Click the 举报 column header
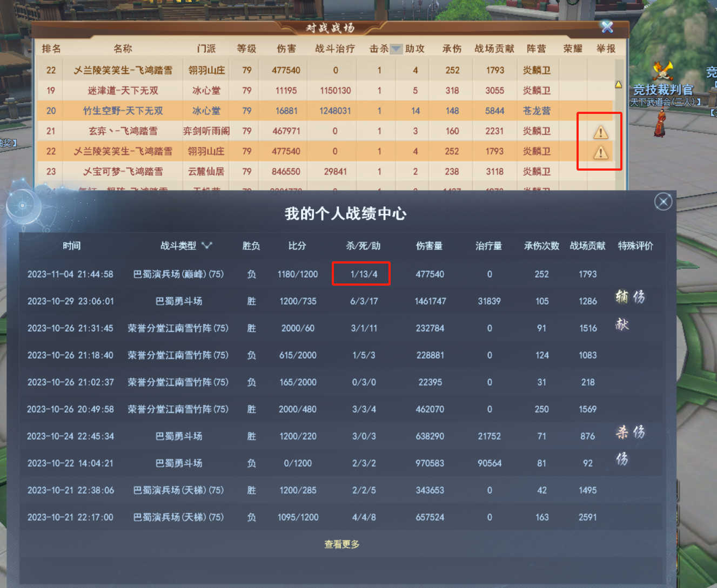Viewport: 717px width, 588px height. coord(606,49)
